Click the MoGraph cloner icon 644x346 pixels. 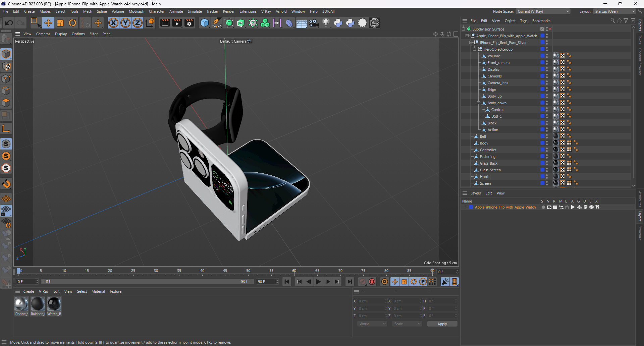pyautogui.click(x=265, y=23)
